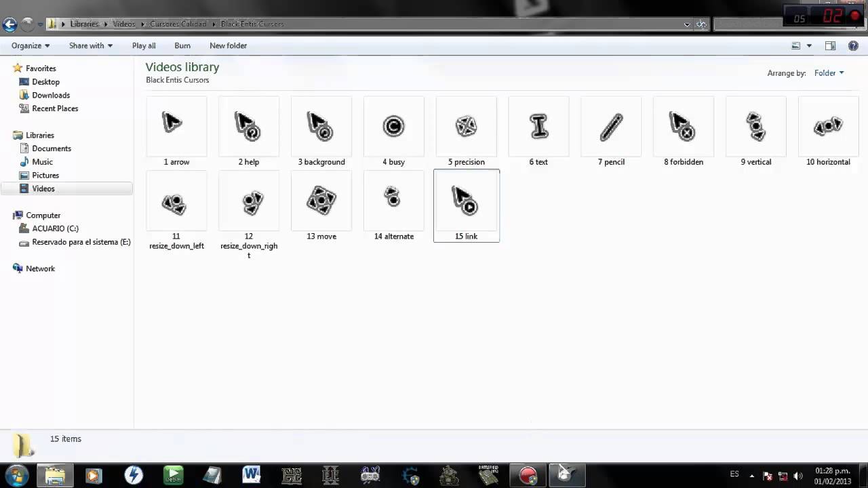This screenshot has width=868, height=488.
Task: Click Burn in the toolbar
Action: pos(182,45)
